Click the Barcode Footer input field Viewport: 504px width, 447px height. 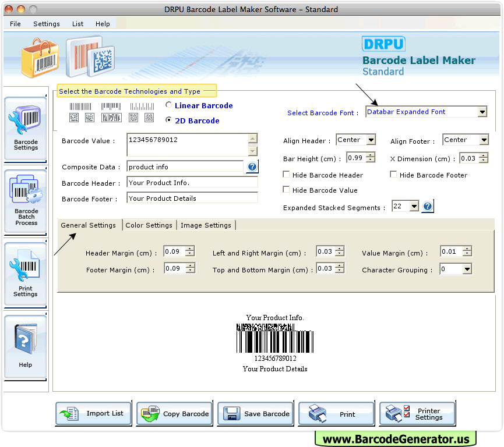click(x=192, y=198)
